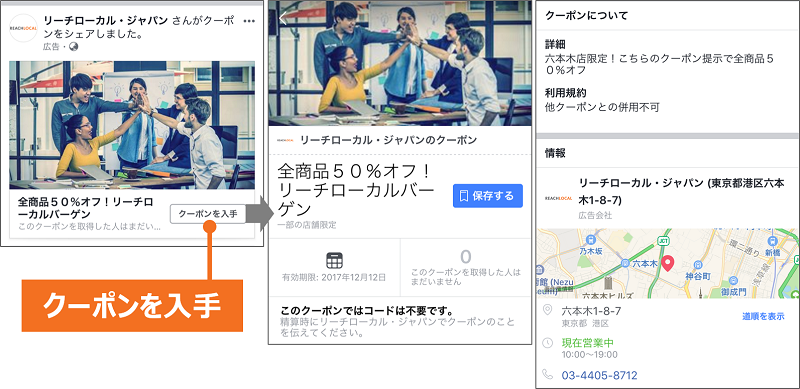Image resolution: width=800 pixels, height=389 pixels.
Task: Click the small ReachLocal logo in the coupon header
Action: pos(285,140)
